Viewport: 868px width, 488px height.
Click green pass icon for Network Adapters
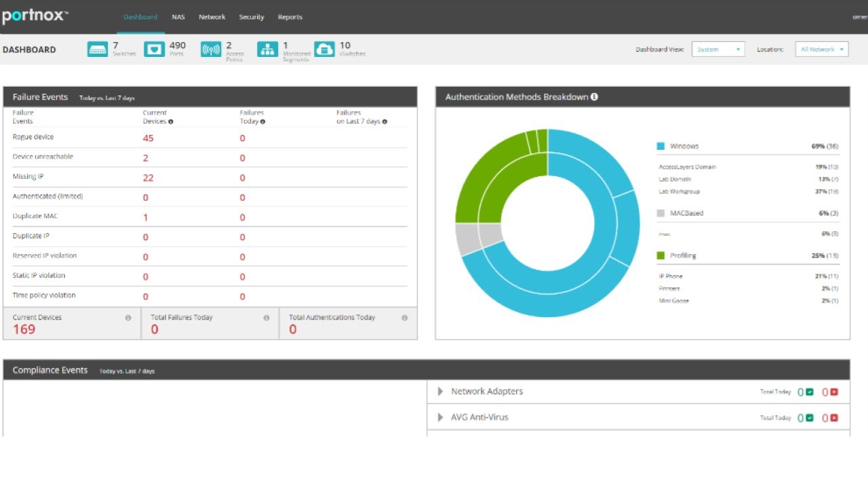(810, 392)
